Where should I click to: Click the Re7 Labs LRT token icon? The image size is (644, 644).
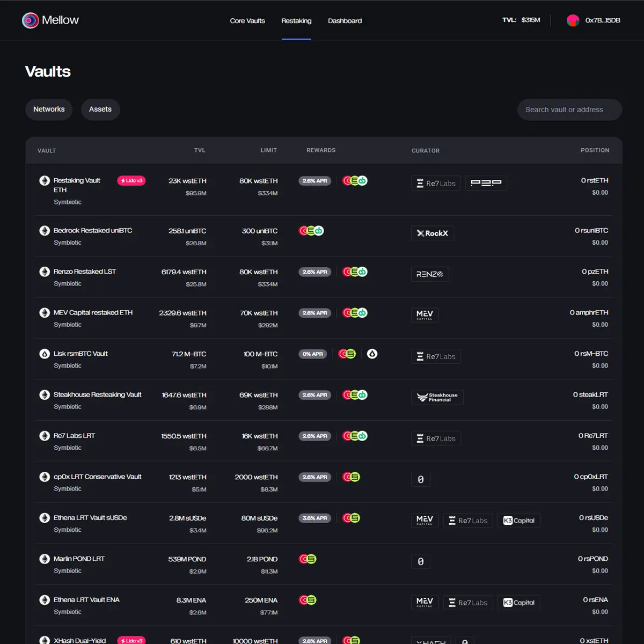[45, 436]
